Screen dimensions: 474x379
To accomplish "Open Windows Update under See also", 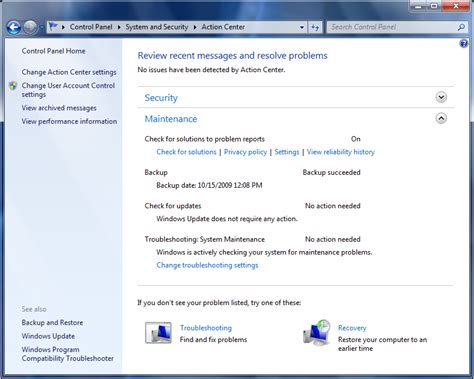I will (48, 336).
